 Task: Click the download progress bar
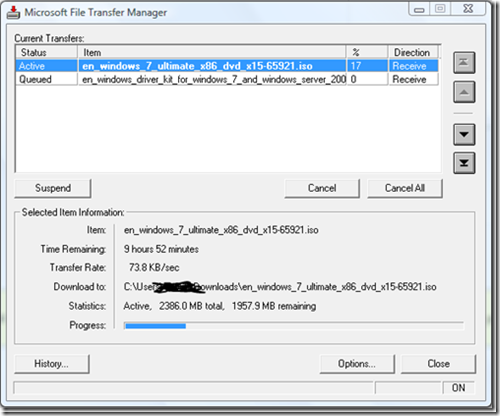tap(294, 326)
